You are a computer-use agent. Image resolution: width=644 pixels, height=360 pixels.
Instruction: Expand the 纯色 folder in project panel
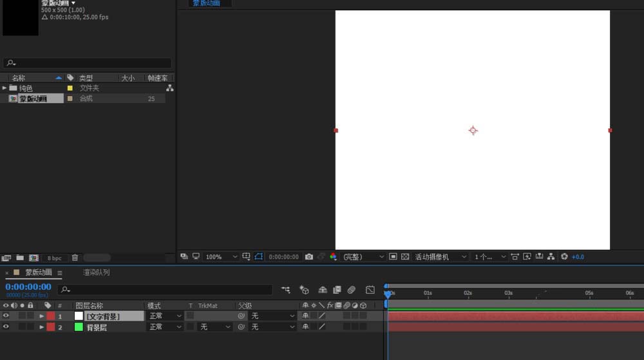(5, 88)
